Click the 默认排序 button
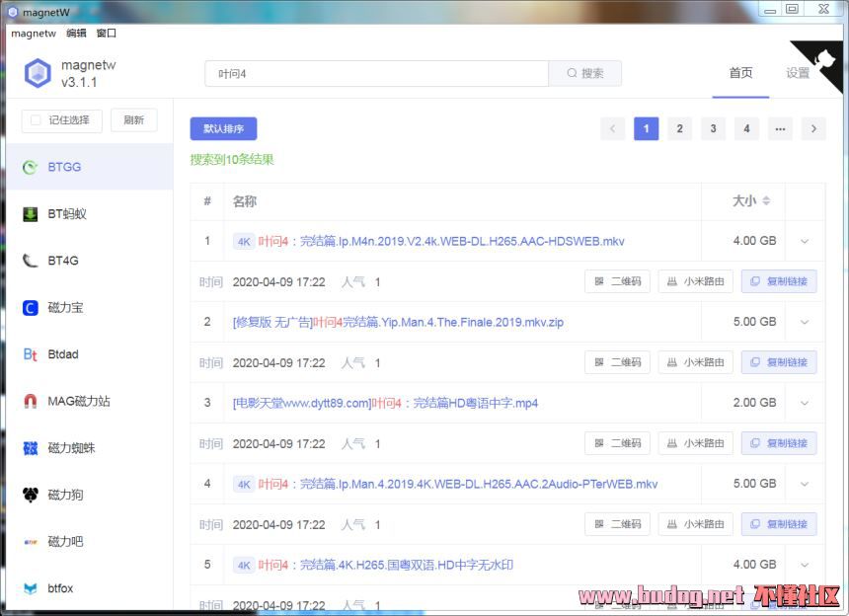Viewport: 849px width, 616px height. click(x=223, y=128)
